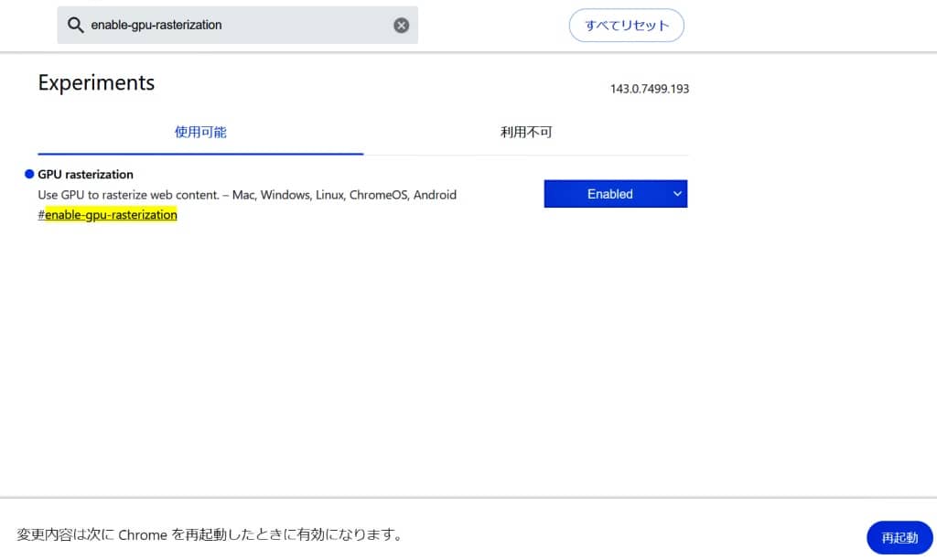The width and height of the screenshot is (937, 560).
Task: Click the typed query text in search box
Action: [x=156, y=26]
